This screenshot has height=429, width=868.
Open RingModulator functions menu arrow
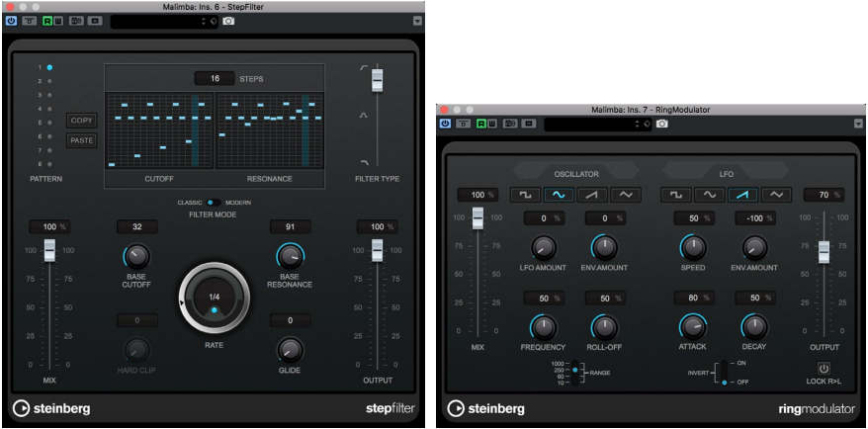858,124
